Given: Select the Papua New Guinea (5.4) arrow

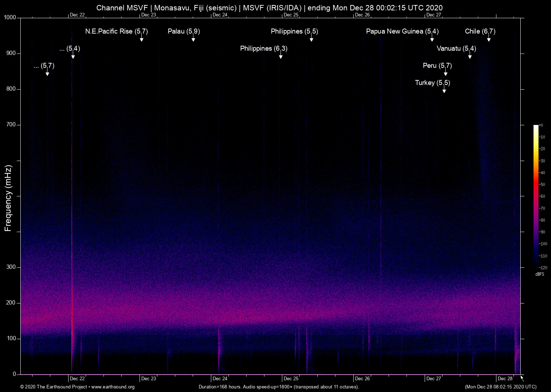Looking at the screenshot, I should click(432, 39).
